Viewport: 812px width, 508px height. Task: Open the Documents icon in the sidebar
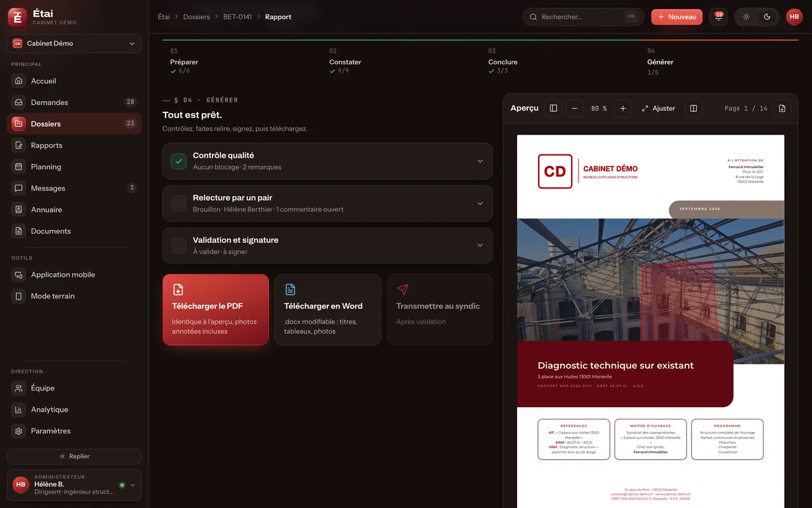coord(19,231)
